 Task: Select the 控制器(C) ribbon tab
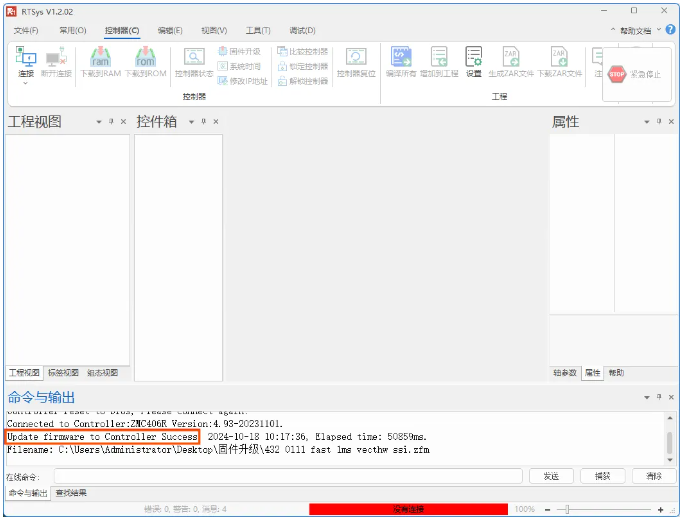pos(122,30)
